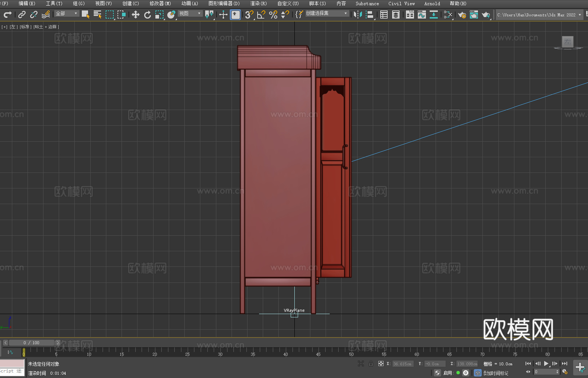588x378 pixels.
Task: Click the Set Keys big plus button
Action: click(580, 367)
